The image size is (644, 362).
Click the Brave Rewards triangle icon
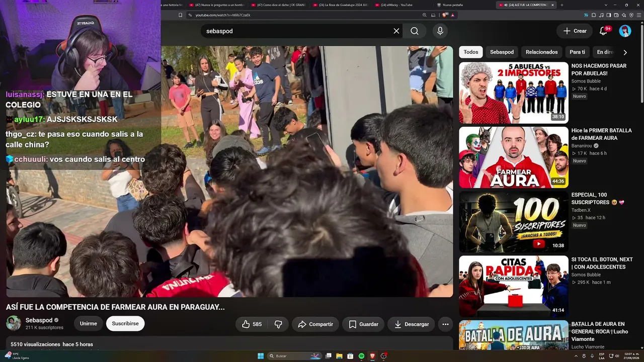tap(453, 15)
